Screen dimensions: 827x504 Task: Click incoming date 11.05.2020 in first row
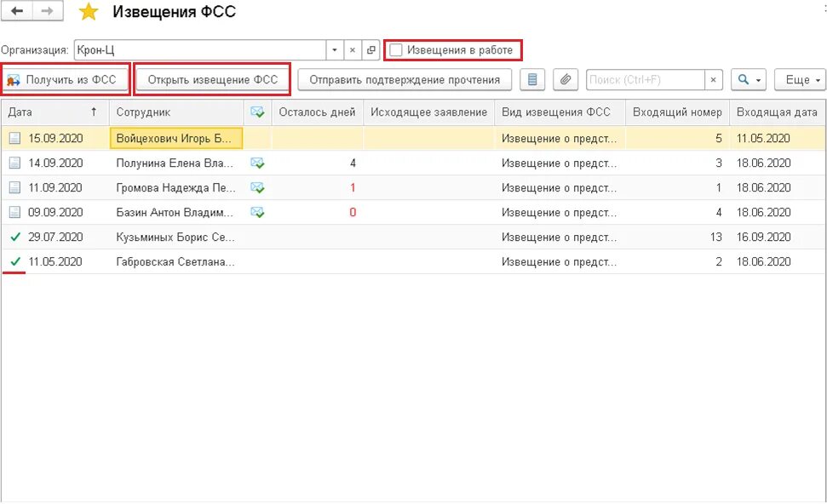[x=763, y=138]
